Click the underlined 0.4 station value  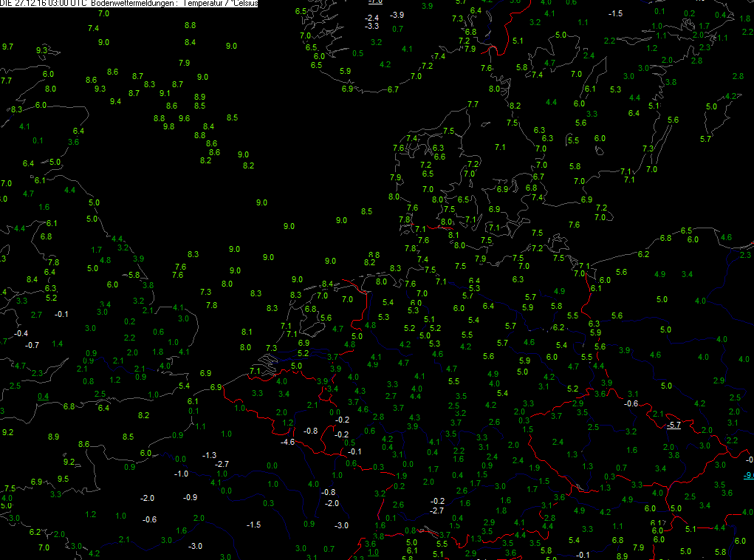tap(44, 397)
